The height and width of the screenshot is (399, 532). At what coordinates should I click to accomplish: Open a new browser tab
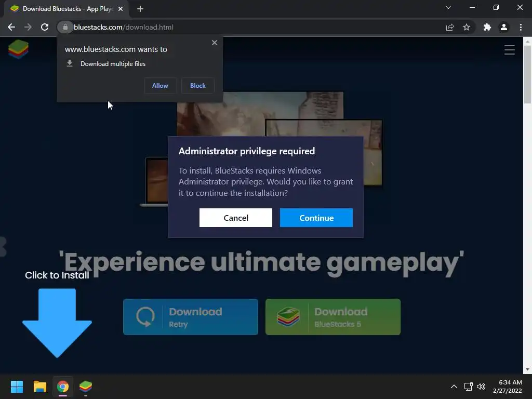[x=140, y=9]
